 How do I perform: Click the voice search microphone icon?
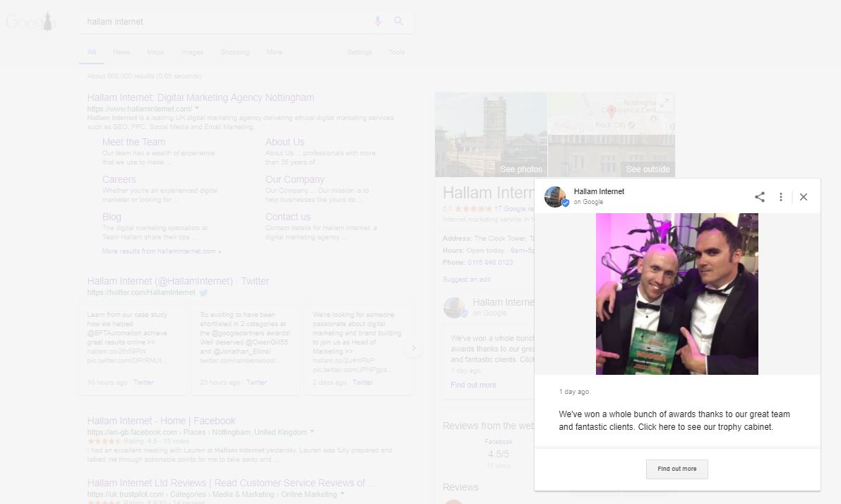(378, 21)
